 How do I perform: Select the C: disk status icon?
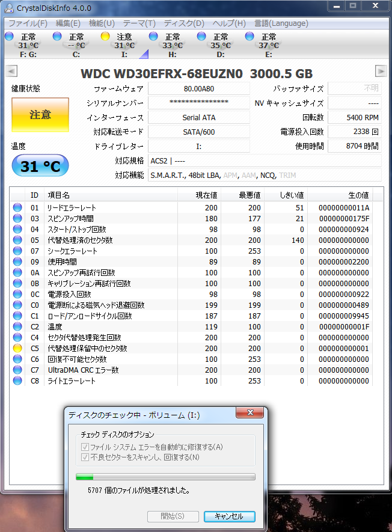pyautogui.click(x=57, y=36)
